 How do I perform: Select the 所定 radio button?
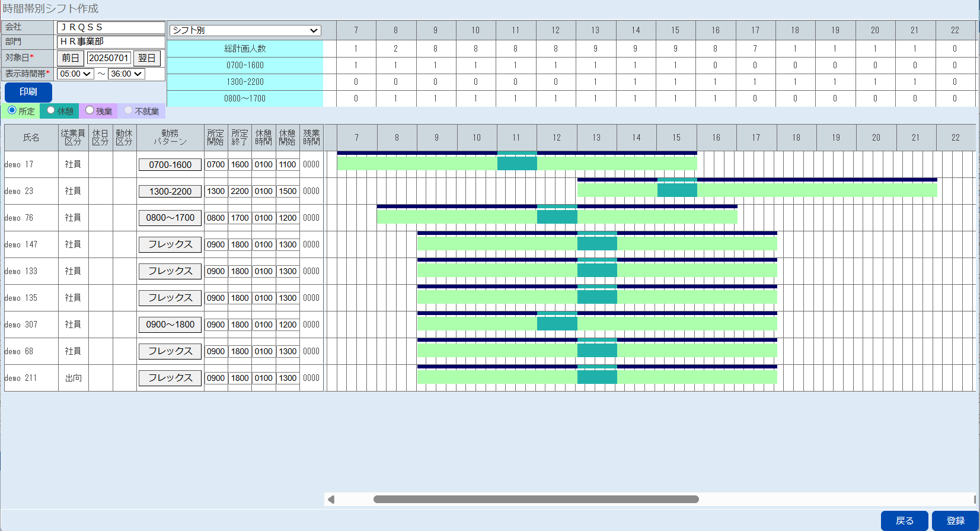coord(12,110)
